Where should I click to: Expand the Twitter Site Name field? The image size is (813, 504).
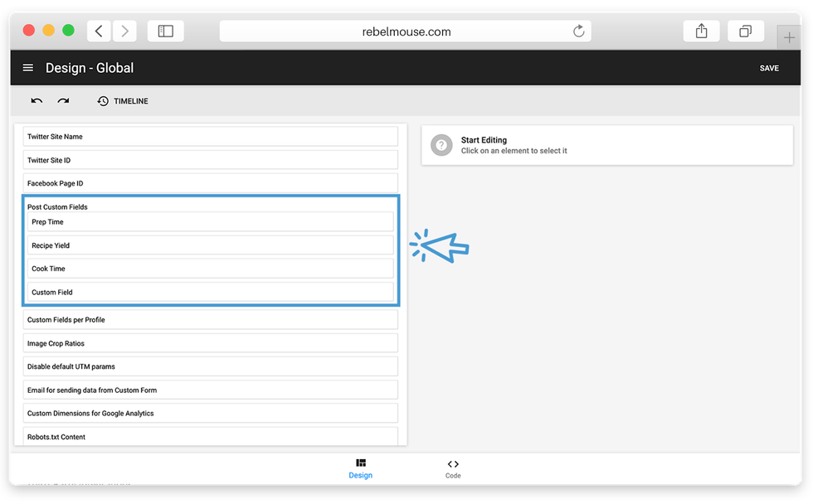pos(211,137)
